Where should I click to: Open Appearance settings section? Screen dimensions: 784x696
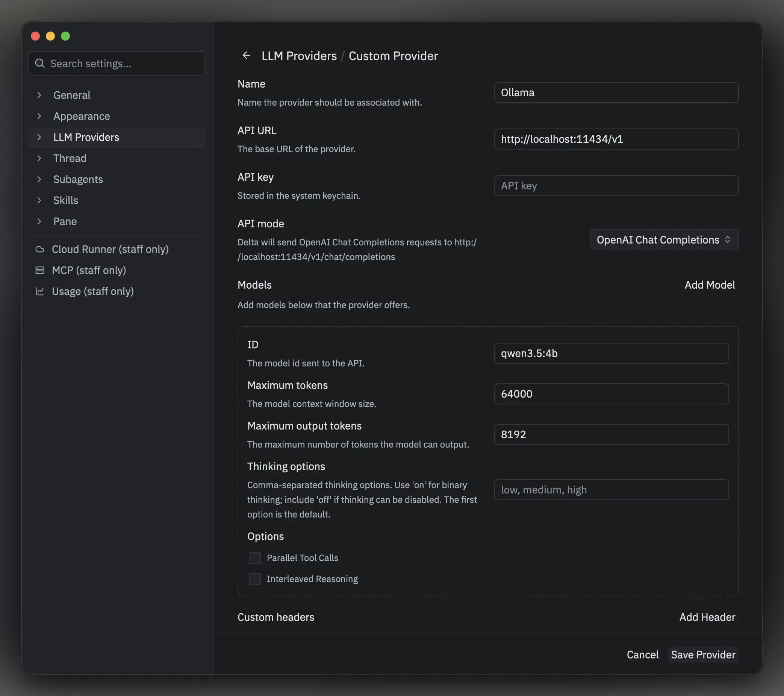117,116
